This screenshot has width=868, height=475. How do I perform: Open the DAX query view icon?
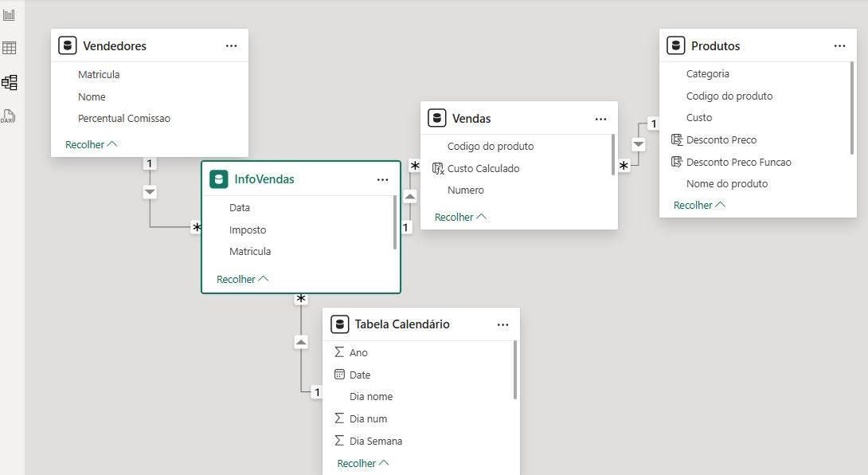(10, 116)
